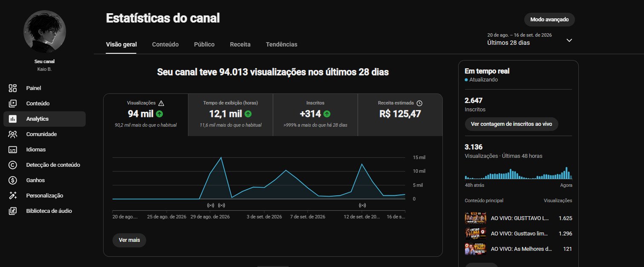Click Ver contagem de inscritos ao vivo
The image size is (644, 267).
[x=511, y=124]
